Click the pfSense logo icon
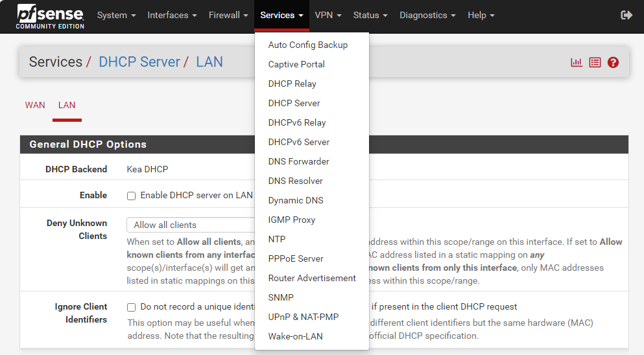The image size is (644, 355). (x=51, y=16)
